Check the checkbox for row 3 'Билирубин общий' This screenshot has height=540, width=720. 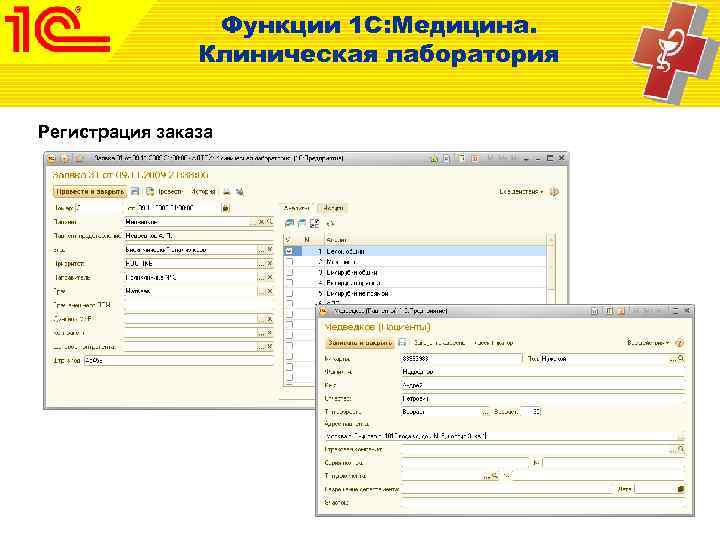point(289,273)
